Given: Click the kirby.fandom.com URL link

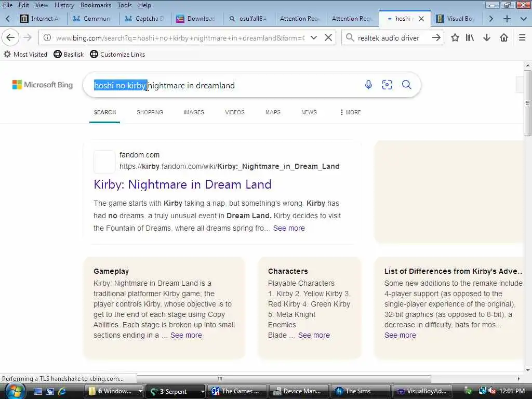Looking at the screenshot, I should 229,166.
